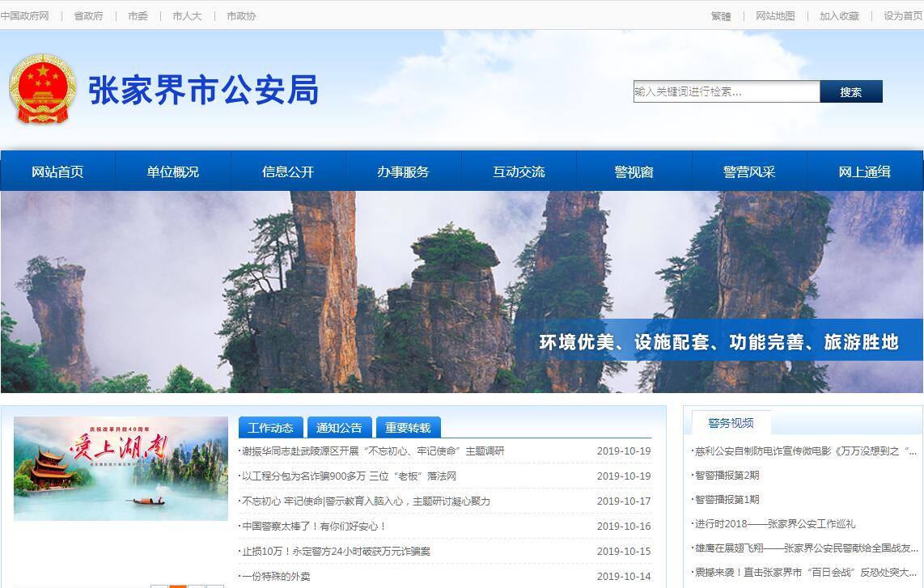Viewport: 924px width, 588px height.
Task: Open 警视窗 from the navigation bar
Action: tap(634, 171)
